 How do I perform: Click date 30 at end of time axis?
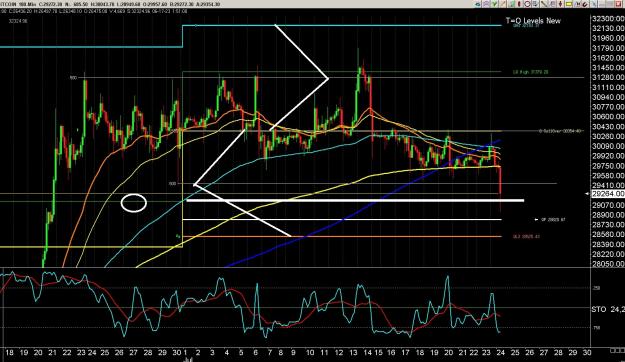(586, 352)
